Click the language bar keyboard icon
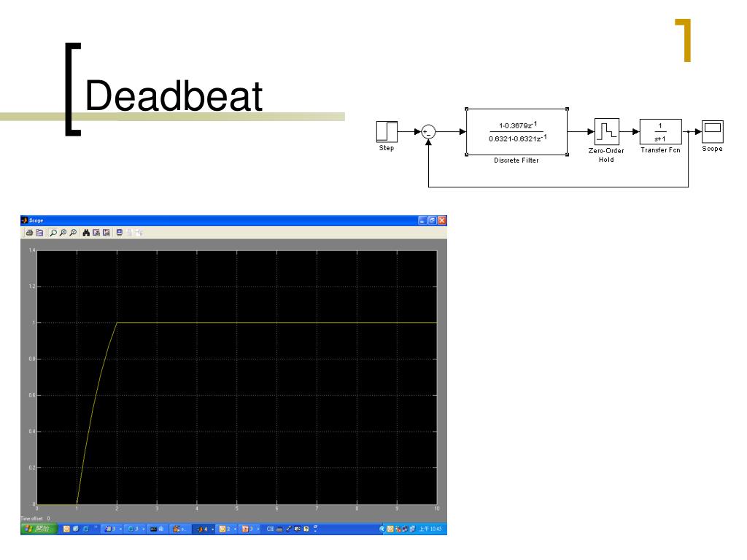The width and height of the screenshot is (747, 560). coord(279,529)
